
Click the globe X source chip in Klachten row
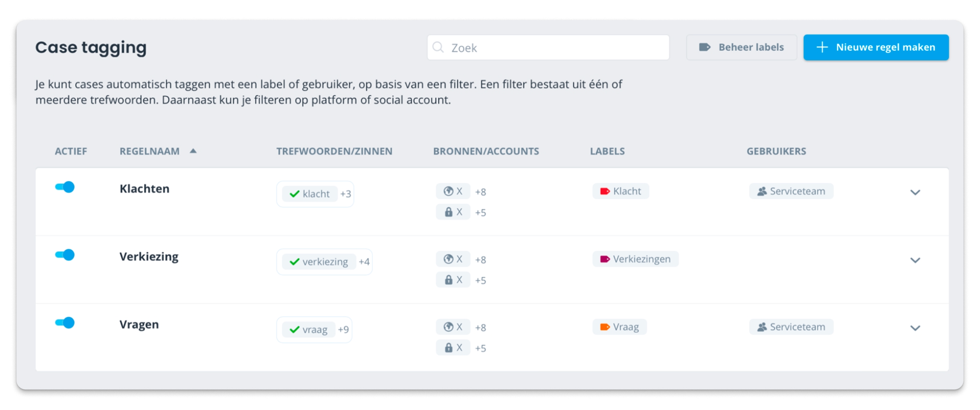point(453,191)
